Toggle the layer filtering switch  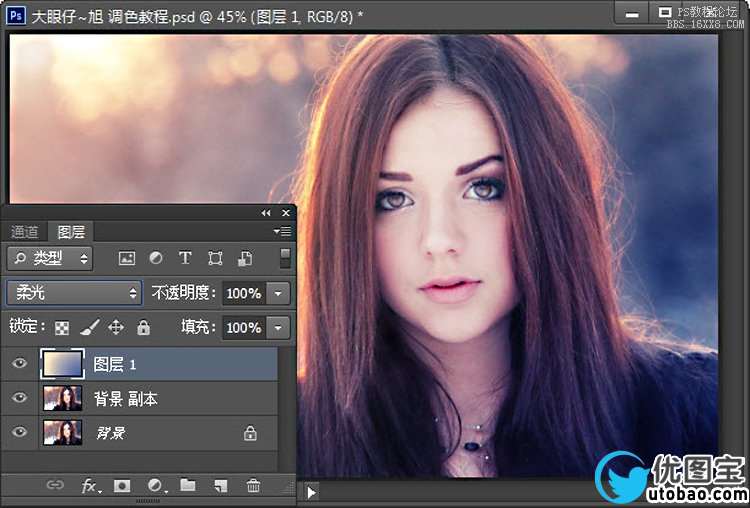coord(285,258)
